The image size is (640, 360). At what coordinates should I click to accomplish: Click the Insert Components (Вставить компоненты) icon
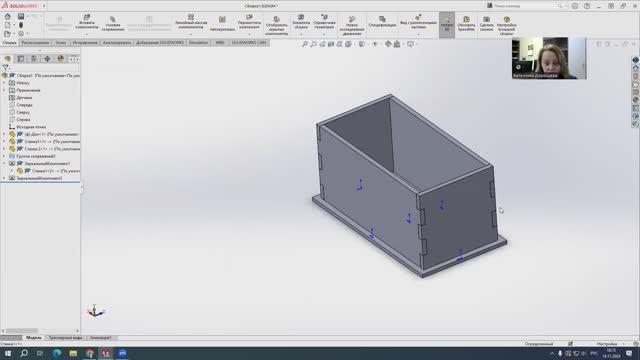click(x=87, y=18)
